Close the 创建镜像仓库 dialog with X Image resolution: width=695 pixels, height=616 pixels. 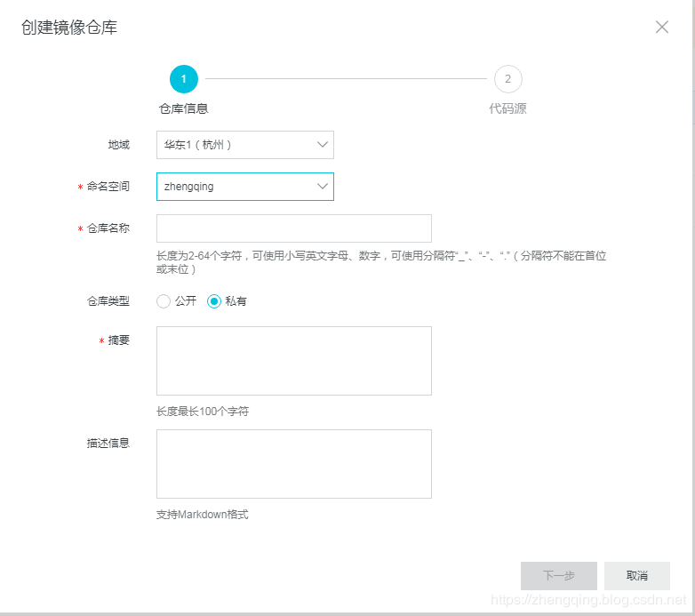(x=662, y=27)
